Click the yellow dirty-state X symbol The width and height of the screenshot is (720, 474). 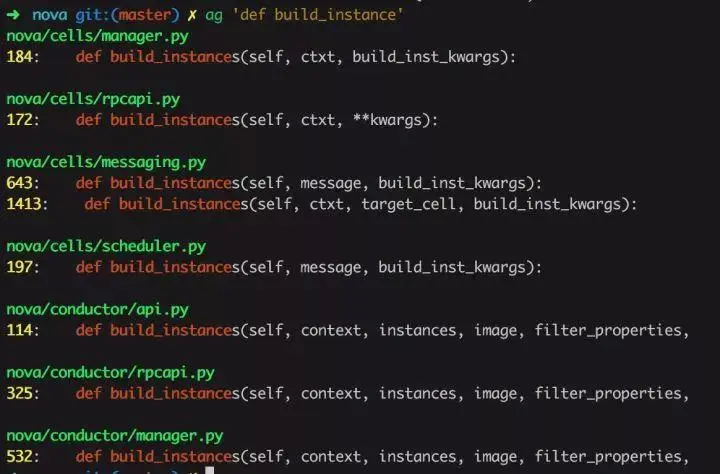[192, 15]
